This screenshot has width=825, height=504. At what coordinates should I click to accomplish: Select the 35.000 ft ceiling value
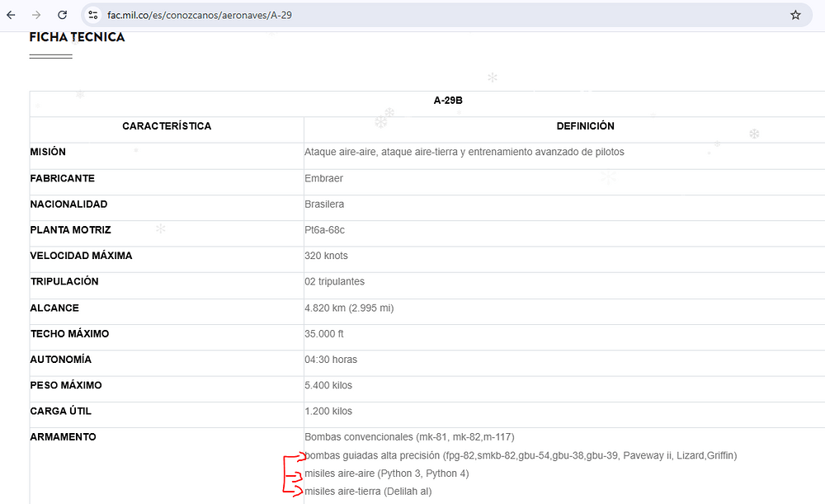323,334
